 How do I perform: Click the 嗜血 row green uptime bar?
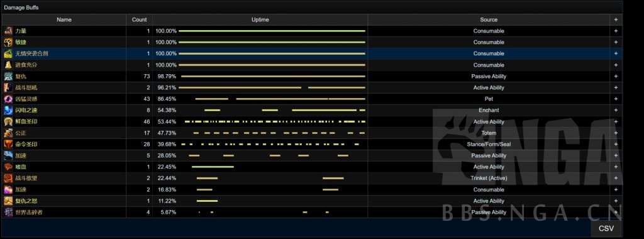tap(213, 167)
